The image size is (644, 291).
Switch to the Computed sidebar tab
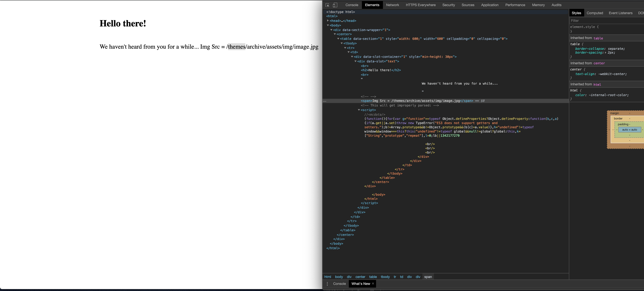(x=595, y=13)
